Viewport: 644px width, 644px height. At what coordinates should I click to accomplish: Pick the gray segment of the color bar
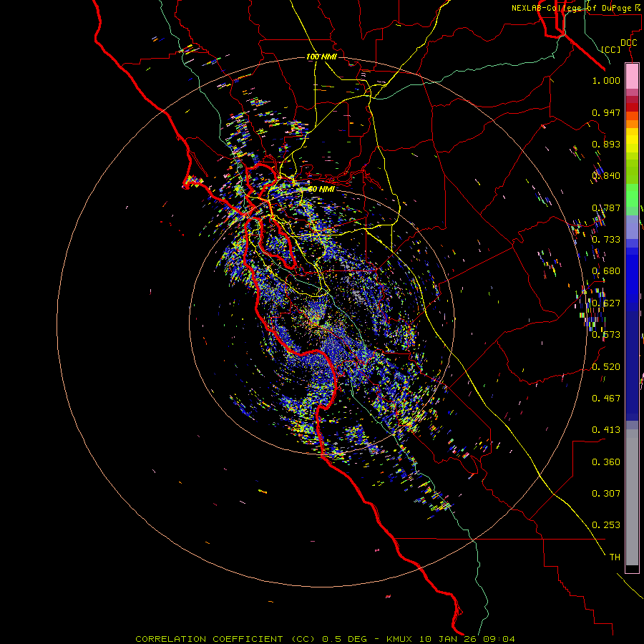632,497
